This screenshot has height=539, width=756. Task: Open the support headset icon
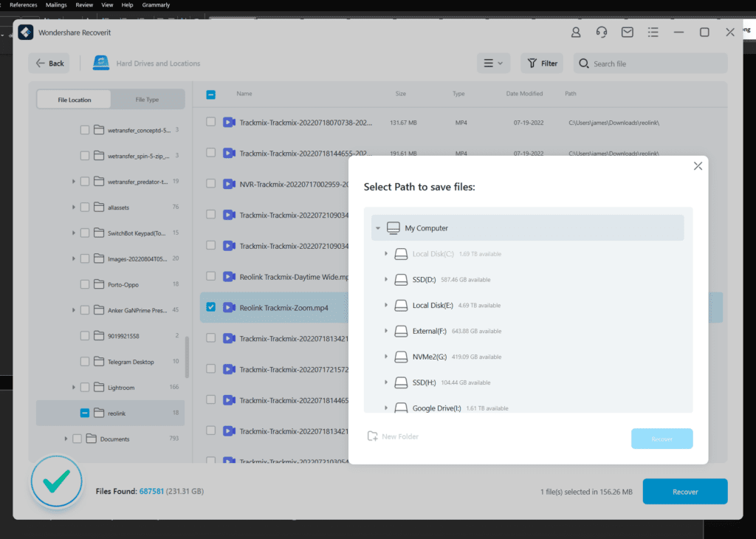point(602,32)
